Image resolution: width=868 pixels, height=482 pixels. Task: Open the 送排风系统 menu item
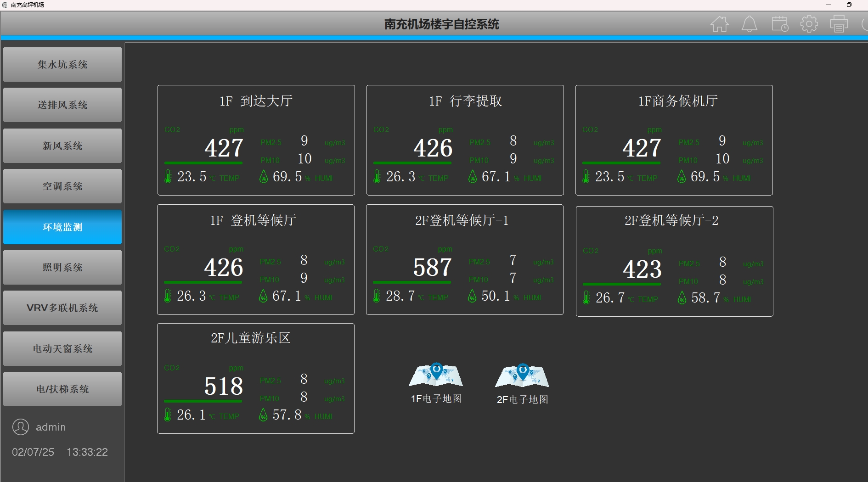[x=62, y=105]
